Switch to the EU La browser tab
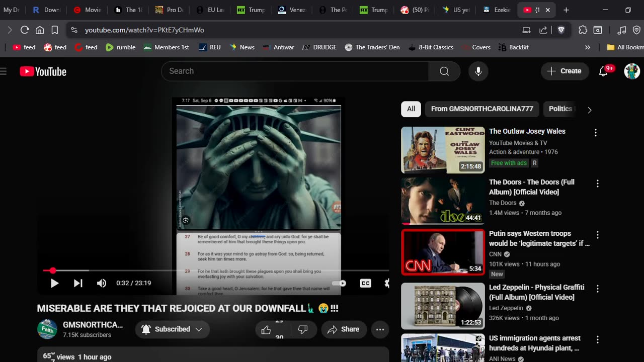The width and height of the screenshot is (644, 362). tap(210, 10)
